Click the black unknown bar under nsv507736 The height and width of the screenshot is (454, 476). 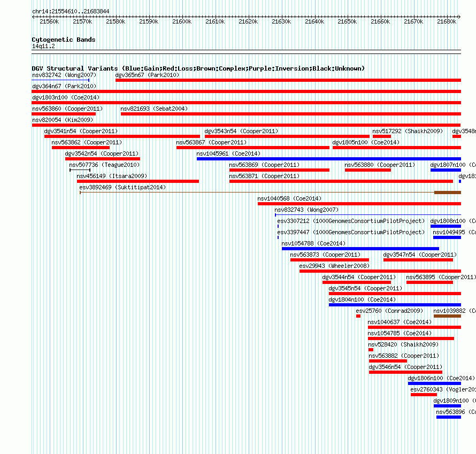(80, 170)
